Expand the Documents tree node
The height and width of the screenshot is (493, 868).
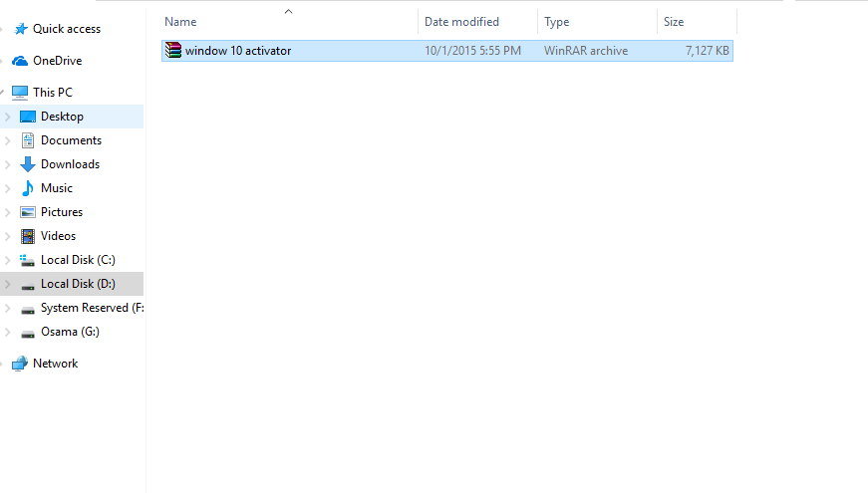coord(8,140)
